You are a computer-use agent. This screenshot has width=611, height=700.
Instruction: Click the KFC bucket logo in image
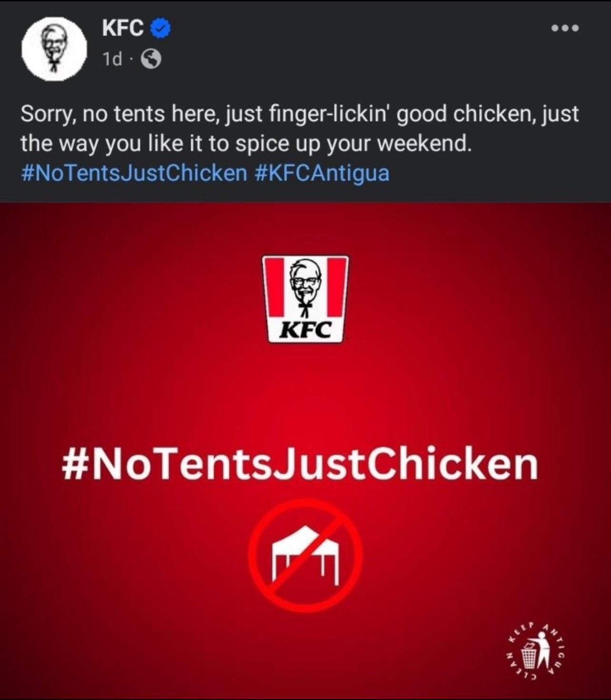[305, 299]
